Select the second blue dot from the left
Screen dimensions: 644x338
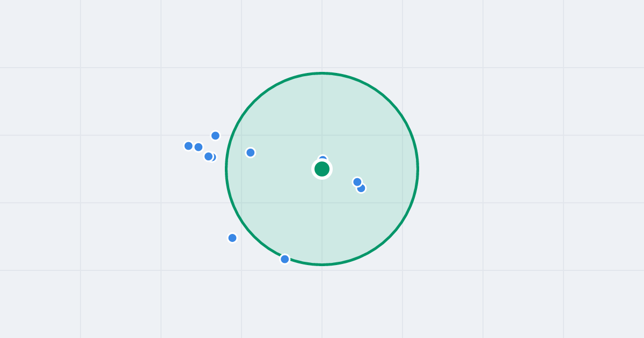coord(199,147)
